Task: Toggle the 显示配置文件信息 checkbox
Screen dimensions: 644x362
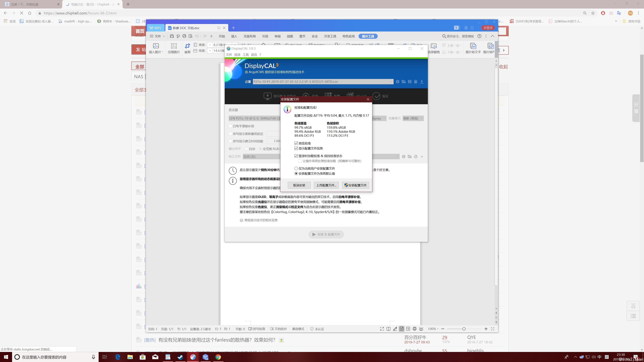Action: click(x=296, y=148)
